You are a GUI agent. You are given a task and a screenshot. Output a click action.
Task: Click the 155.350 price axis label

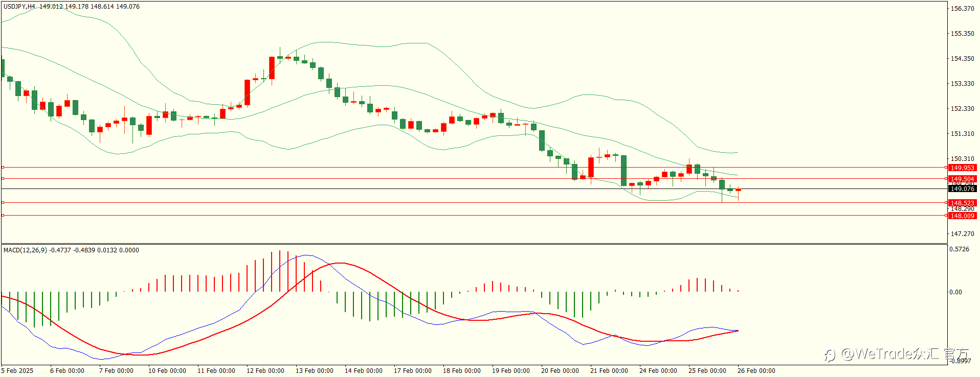click(x=962, y=34)
